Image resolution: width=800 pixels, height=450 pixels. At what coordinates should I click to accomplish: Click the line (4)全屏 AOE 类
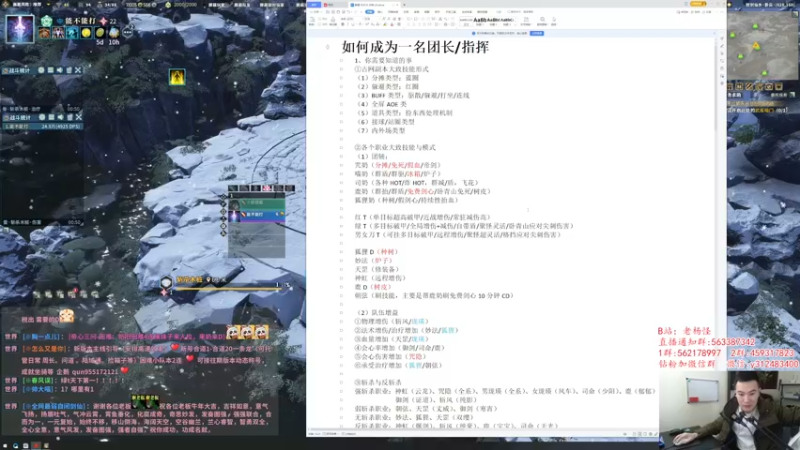click(x=381, y=104)
